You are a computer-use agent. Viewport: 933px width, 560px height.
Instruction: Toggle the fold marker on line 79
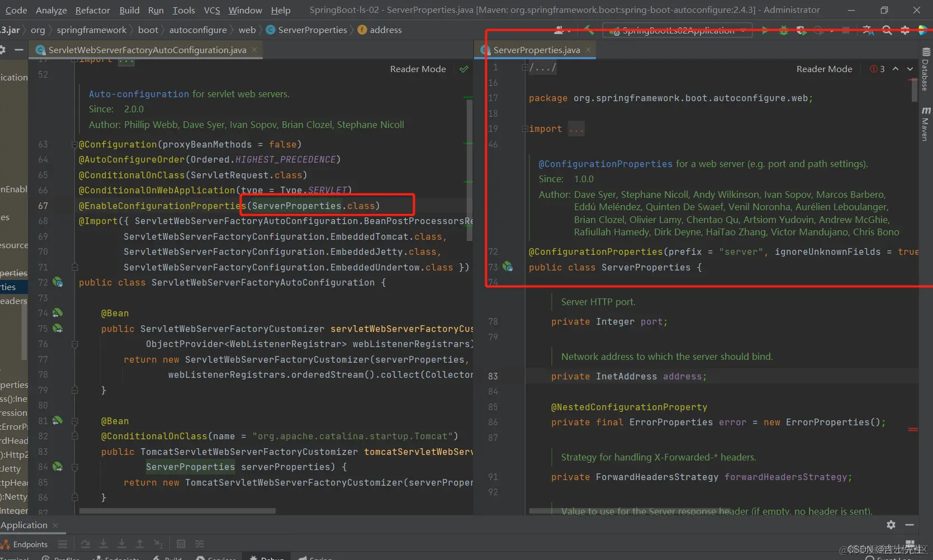tap(74, 390)
